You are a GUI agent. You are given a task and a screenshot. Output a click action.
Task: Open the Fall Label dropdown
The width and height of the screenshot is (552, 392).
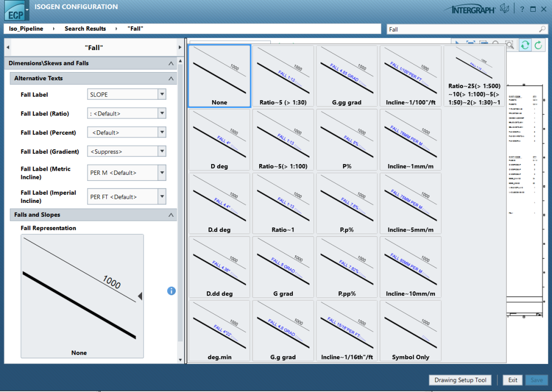pyautogui.click(x=162, y=95)
